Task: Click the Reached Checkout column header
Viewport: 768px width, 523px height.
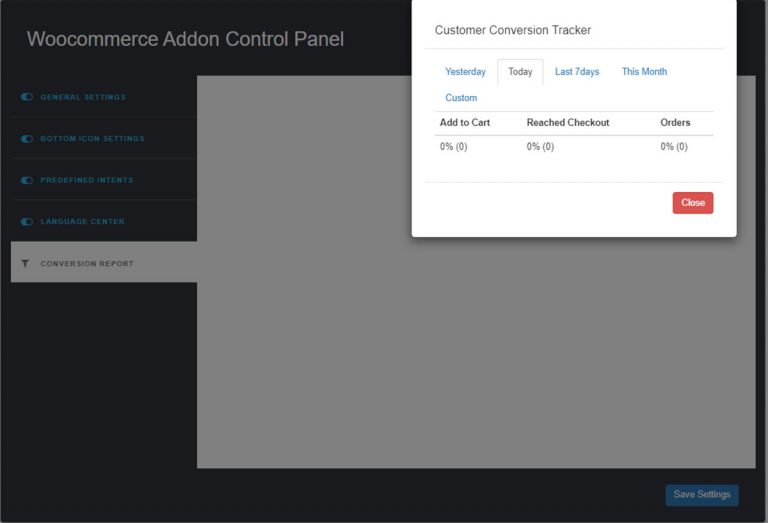Action: (568, 122)
